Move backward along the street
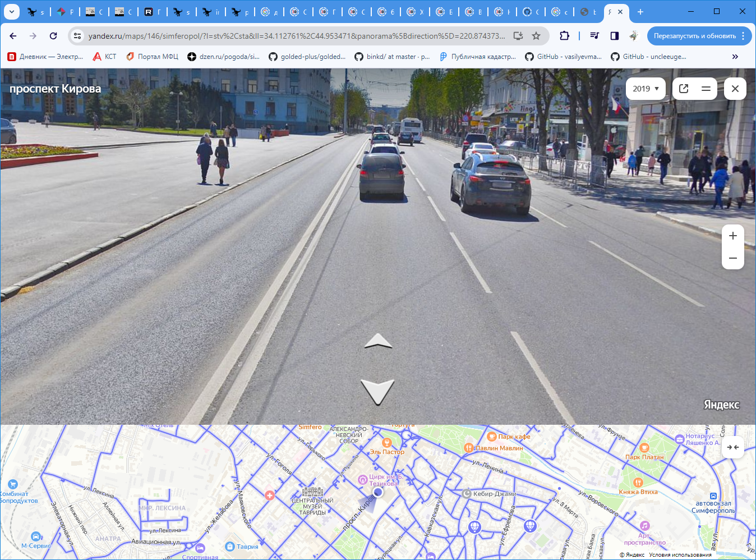This screenshot has width=756, height=560. [x=377, y=392]
